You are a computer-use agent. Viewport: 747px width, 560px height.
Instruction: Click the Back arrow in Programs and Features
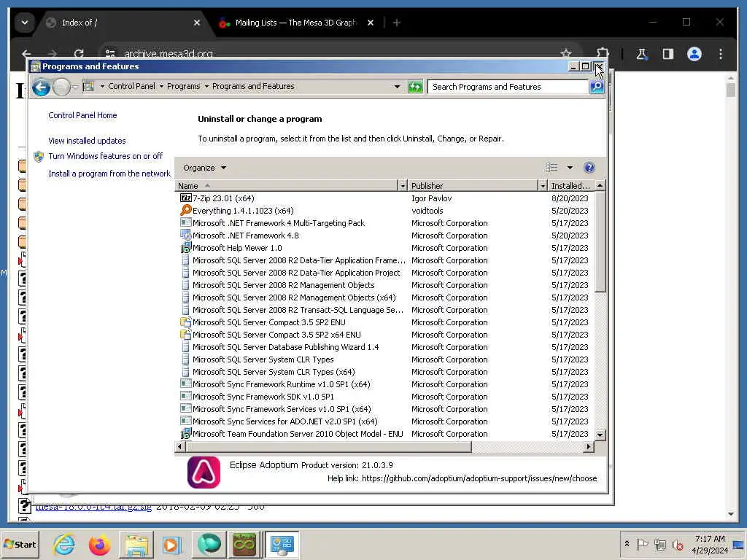pos(41,87)
